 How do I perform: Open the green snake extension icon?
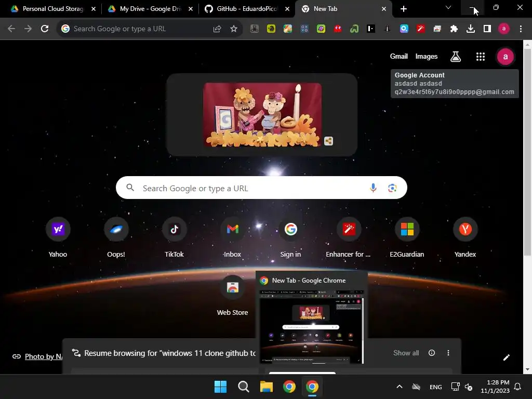pyautogui.click(x=354, y=29)
